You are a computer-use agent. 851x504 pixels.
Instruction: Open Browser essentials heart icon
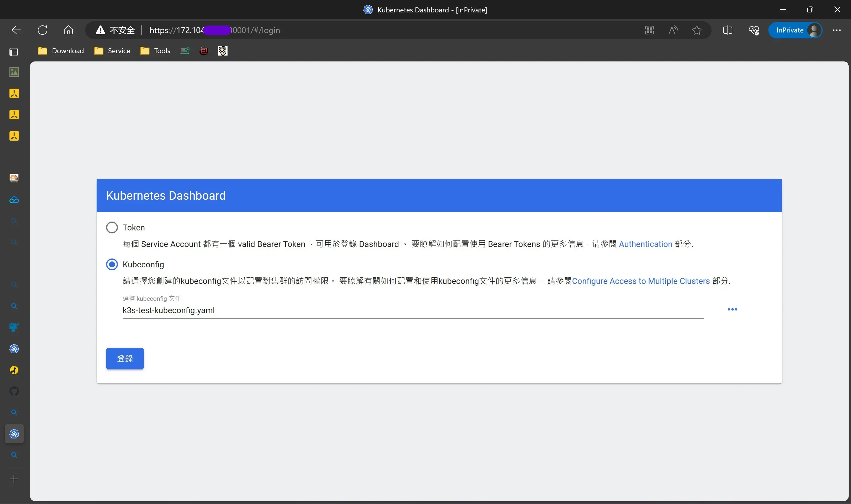tap(754, 30)
